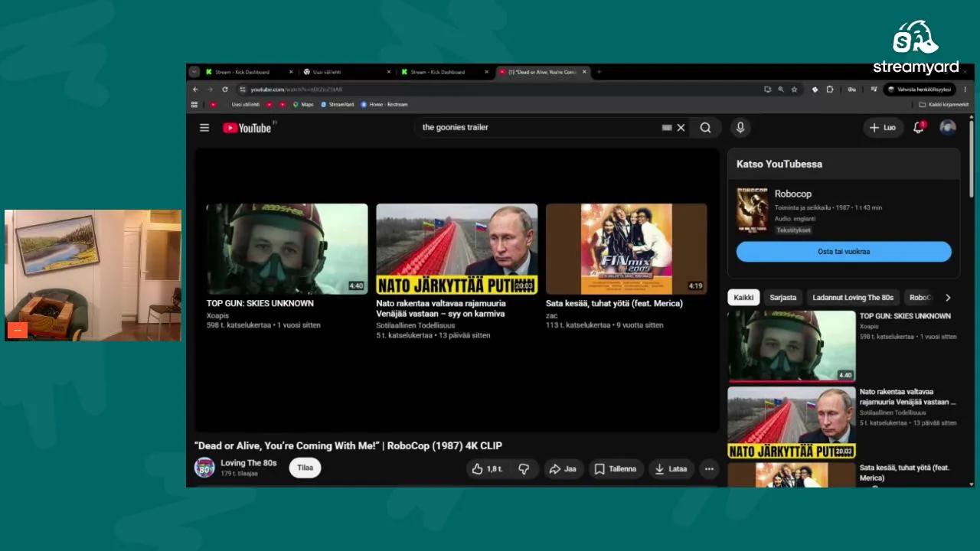Viewport: 980px width, 551px height.
Task: Open endscreen Nato järkyttää Putinia thumbnail
Action: tap(456, 249)
